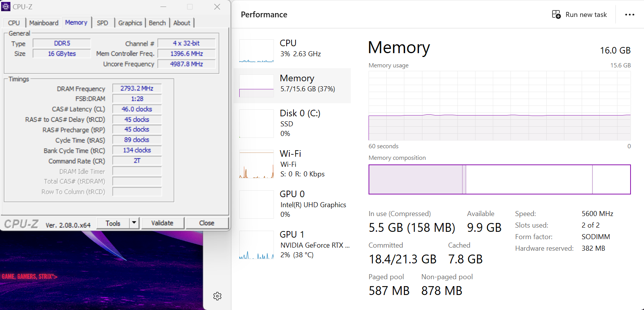
Task: Click the Memory composition bar
Action: [499, 179]
